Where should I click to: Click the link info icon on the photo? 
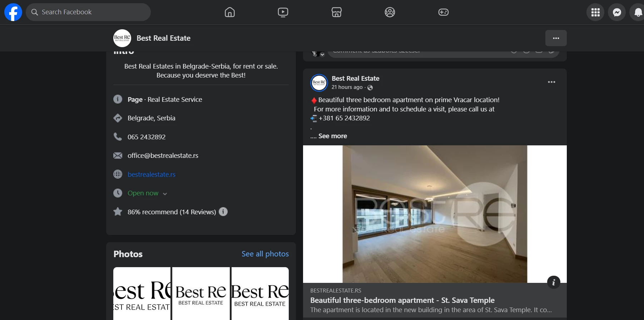pos(554,282)
